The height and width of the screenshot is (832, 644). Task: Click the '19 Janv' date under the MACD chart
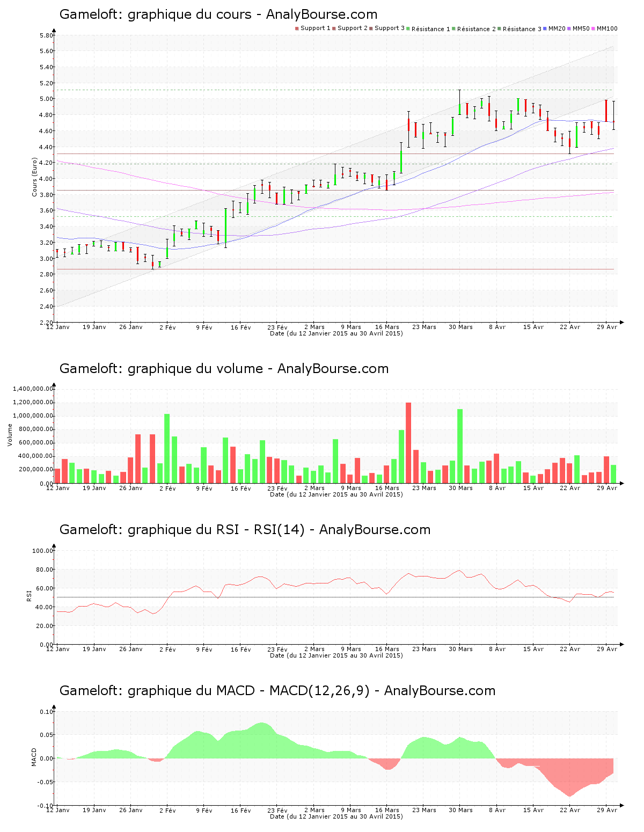point(94,811)
